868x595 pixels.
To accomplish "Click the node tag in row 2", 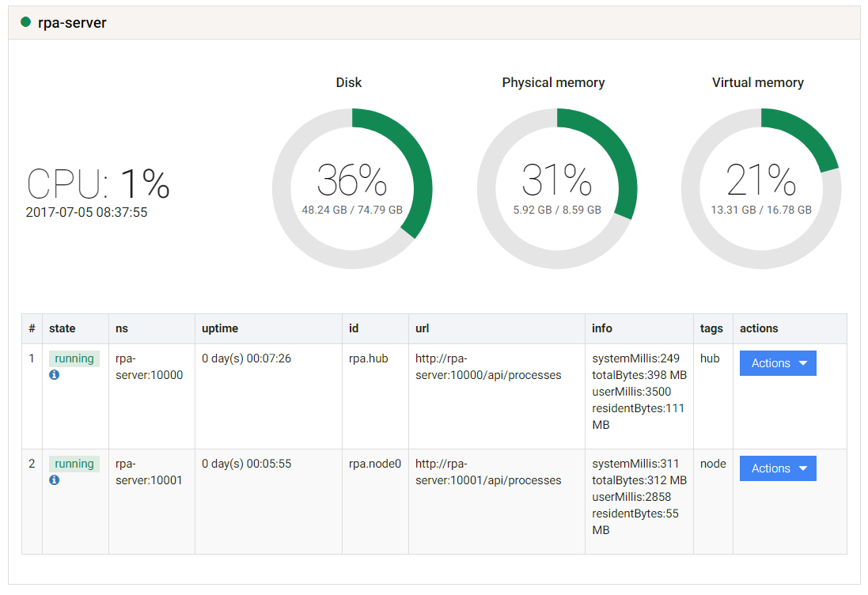I will pos(713,464).
